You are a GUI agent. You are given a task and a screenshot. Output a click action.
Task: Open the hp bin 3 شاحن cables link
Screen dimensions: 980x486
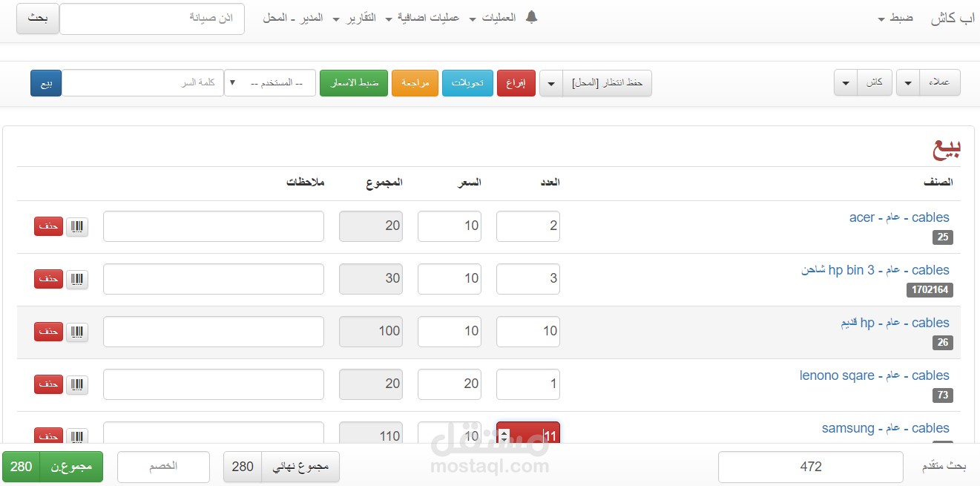pyautogui.click(x=875, y=270)
